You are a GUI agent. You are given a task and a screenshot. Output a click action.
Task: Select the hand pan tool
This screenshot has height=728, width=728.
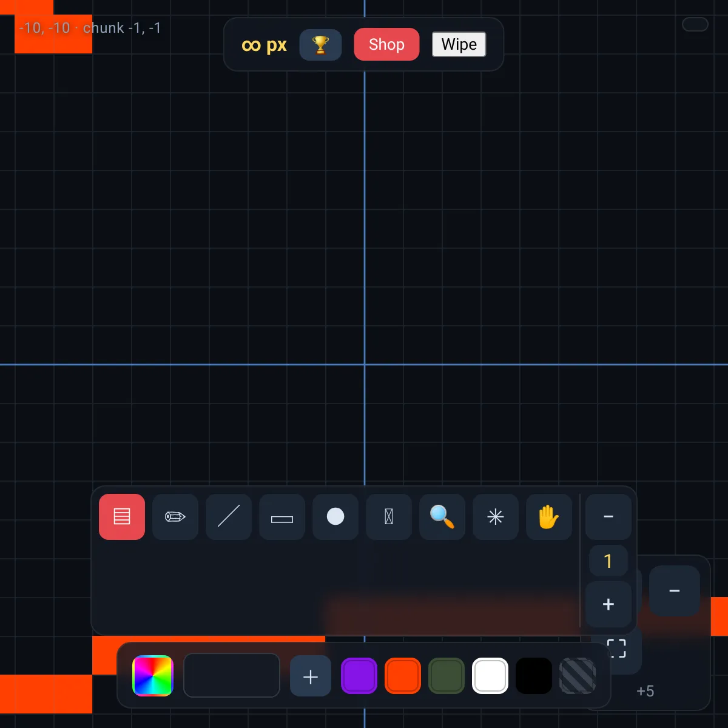pos(549,517)
